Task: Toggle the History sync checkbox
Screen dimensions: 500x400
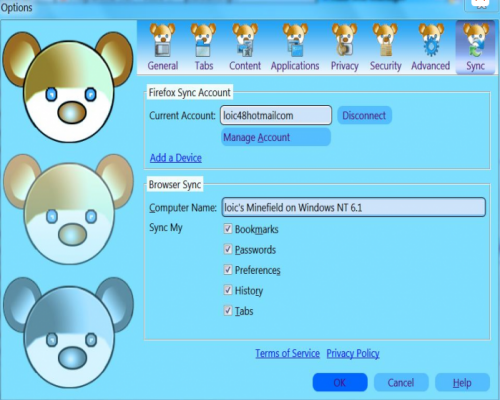Action: (x=228, y=290)
